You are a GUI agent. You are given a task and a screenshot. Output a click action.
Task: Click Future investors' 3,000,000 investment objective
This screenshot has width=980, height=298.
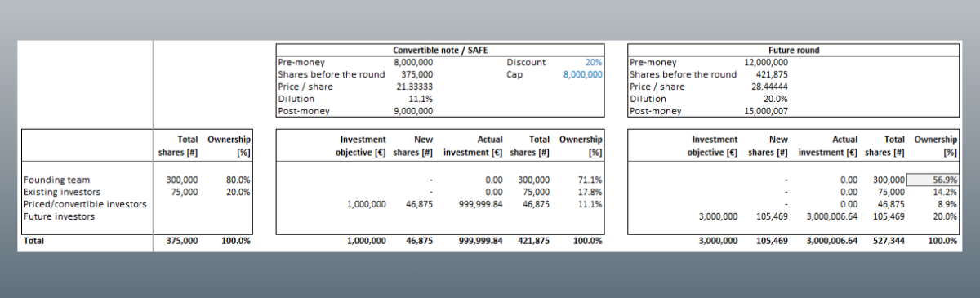tap(718, 216)
